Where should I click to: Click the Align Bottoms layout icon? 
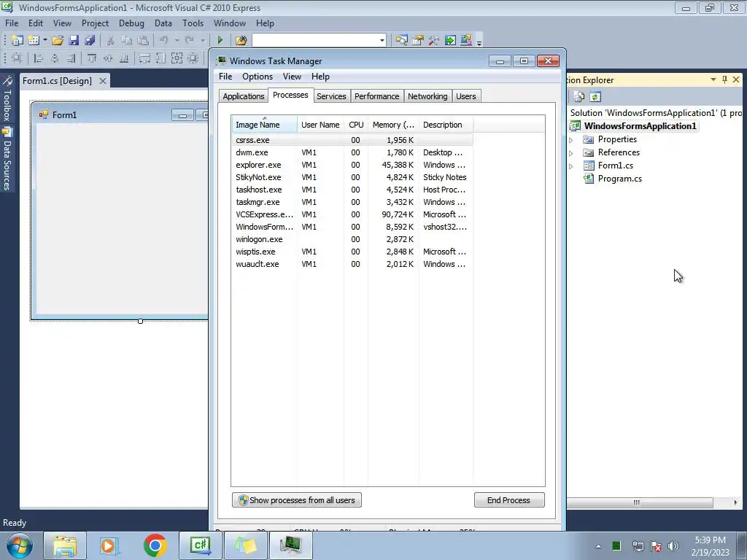pos(124,58)
